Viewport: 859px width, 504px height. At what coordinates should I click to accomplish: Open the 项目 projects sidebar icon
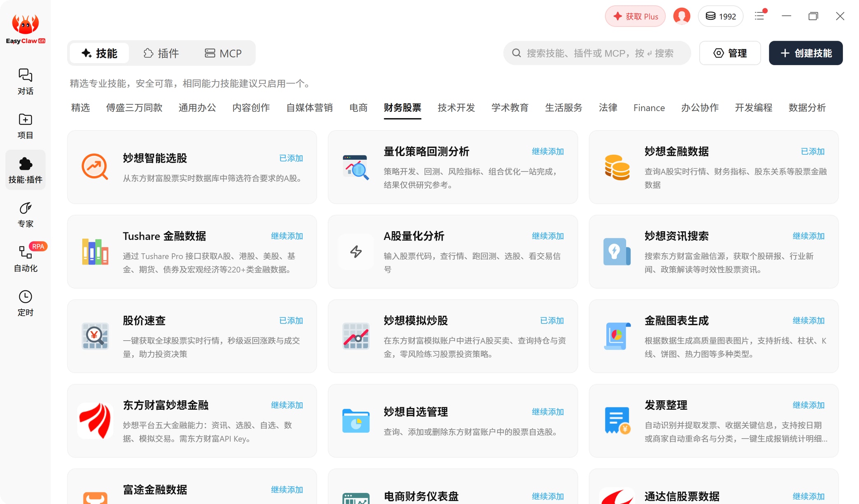coord(25,126)
